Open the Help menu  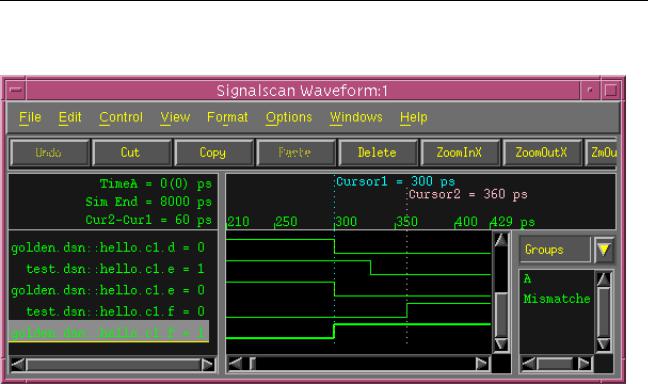tap(413, 118)
